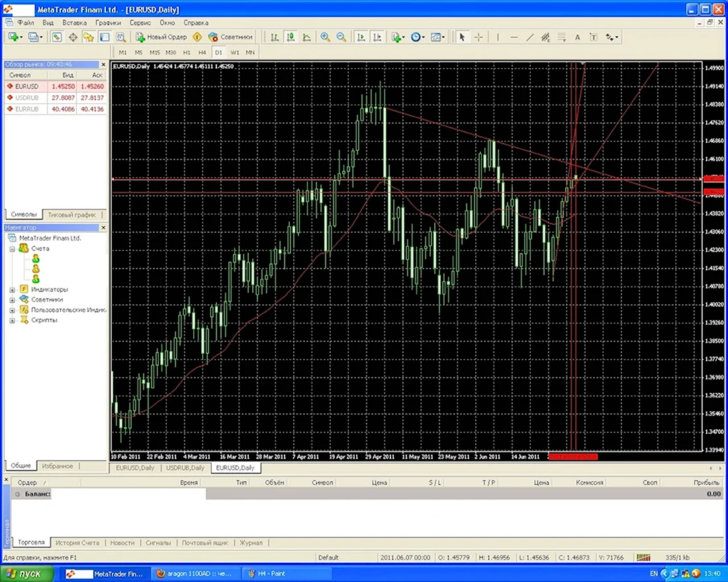The height and width of the screenshot is (582, 728).
Task: Open the Indicators list dropdown
Action: (x=398, y=37)
